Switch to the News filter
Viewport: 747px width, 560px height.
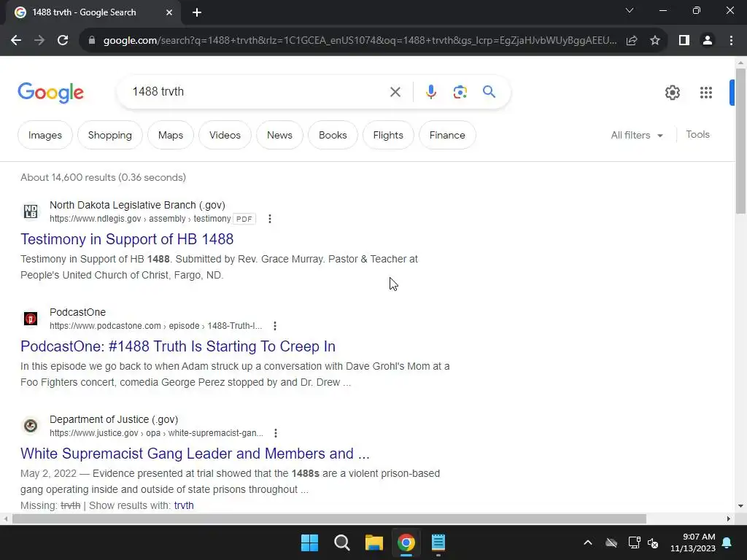[279, 135]
